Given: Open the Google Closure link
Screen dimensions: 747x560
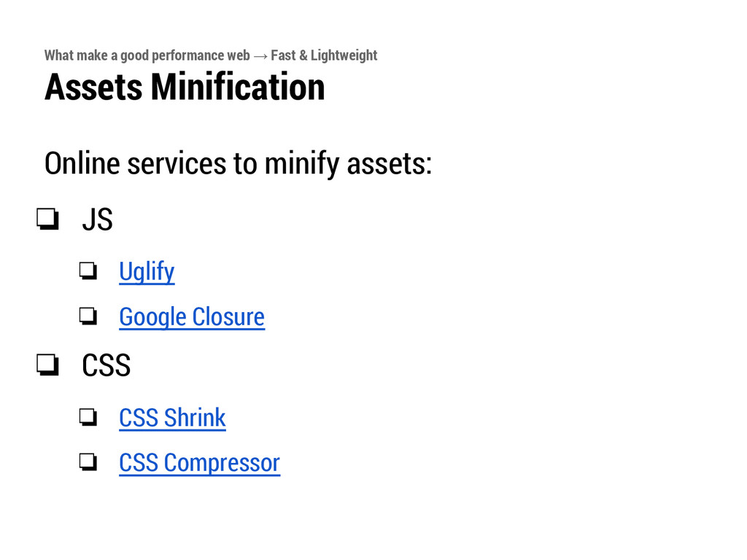Looking at the screenshot, I should pos(192,316).
